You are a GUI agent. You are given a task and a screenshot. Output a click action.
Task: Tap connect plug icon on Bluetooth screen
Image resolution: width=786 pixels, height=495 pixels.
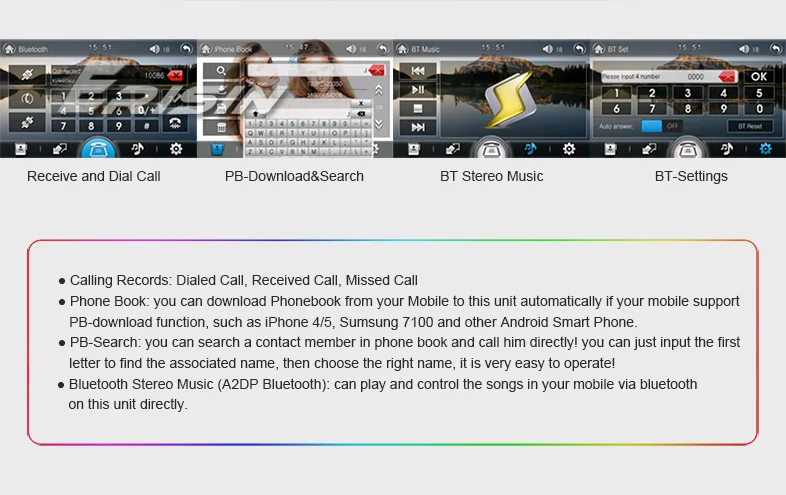tap(27, 75)
